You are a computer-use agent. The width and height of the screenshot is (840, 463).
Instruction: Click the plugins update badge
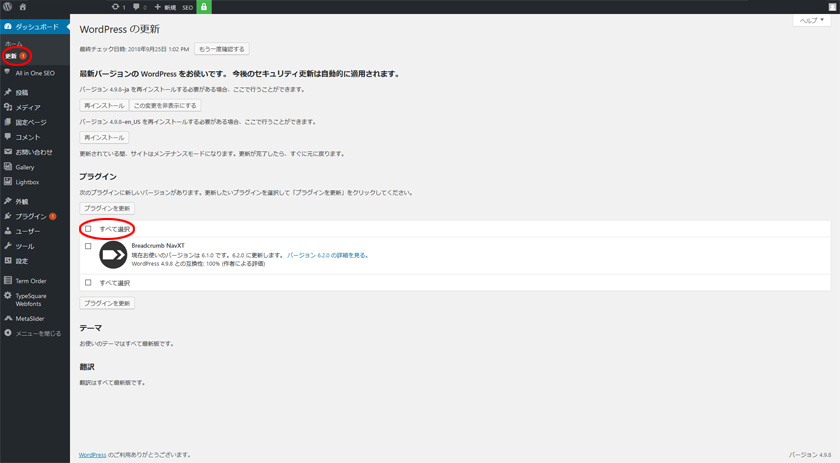click(52, 216)
